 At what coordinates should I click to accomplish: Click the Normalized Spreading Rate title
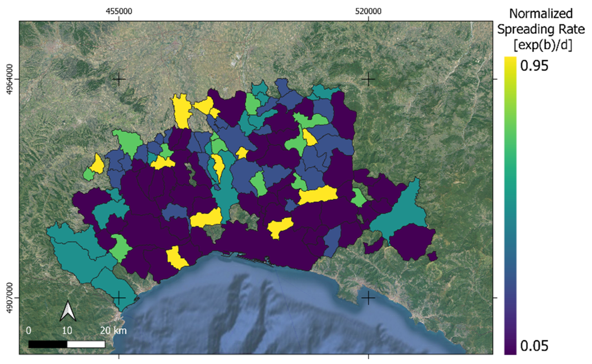[541, 30]
